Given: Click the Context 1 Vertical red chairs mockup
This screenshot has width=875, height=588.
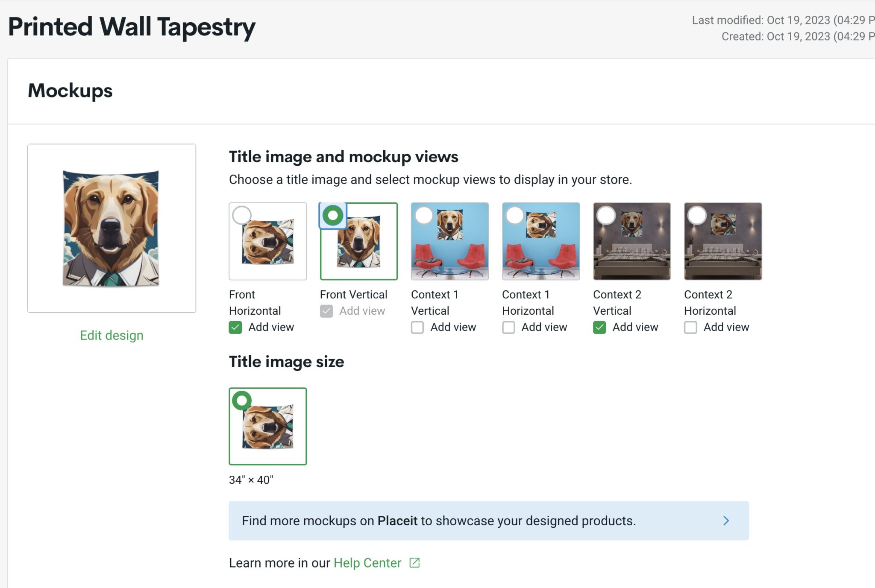Looking at the screenshot, I should coord(449,241).
